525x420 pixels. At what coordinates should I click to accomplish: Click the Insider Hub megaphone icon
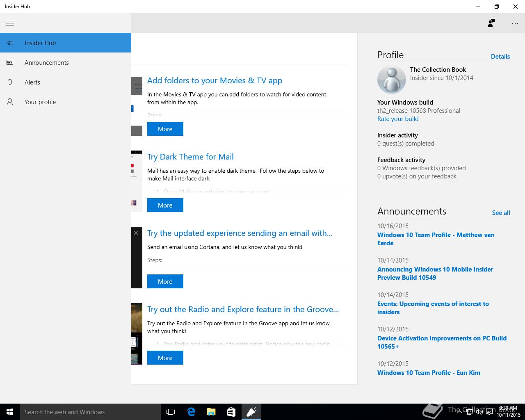[10, 43]
